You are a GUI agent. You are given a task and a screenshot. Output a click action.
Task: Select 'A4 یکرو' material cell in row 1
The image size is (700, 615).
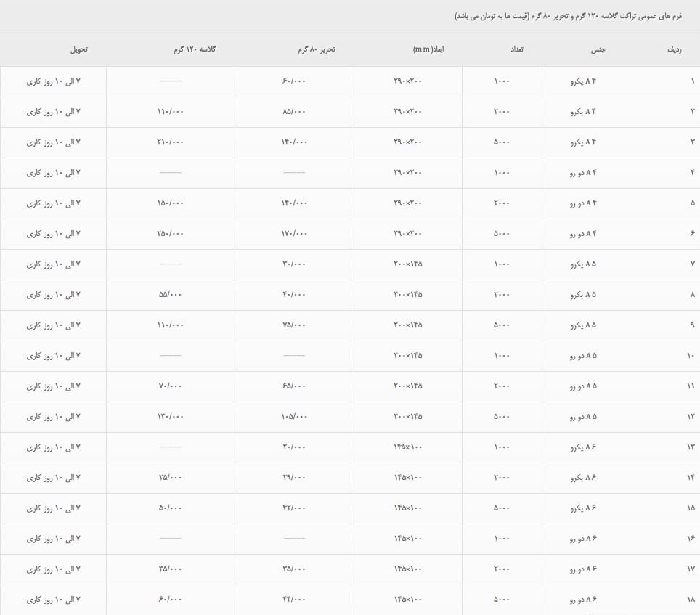(583, 81)
